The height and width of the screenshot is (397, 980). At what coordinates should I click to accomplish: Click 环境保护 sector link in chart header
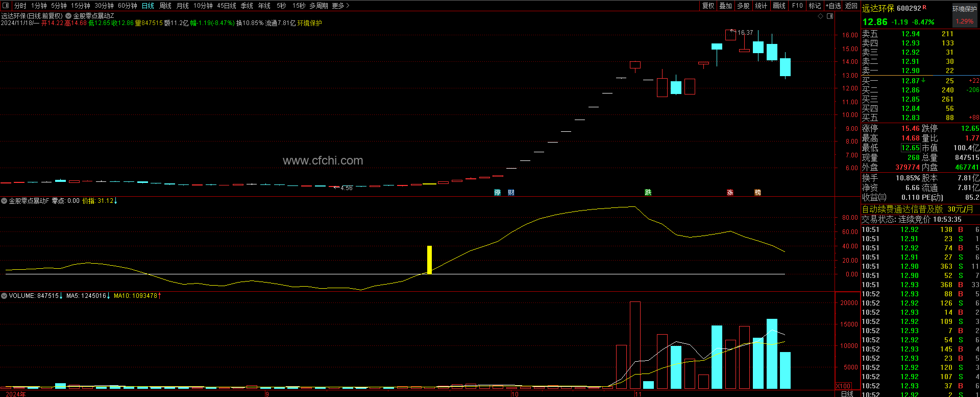(310, 23)
